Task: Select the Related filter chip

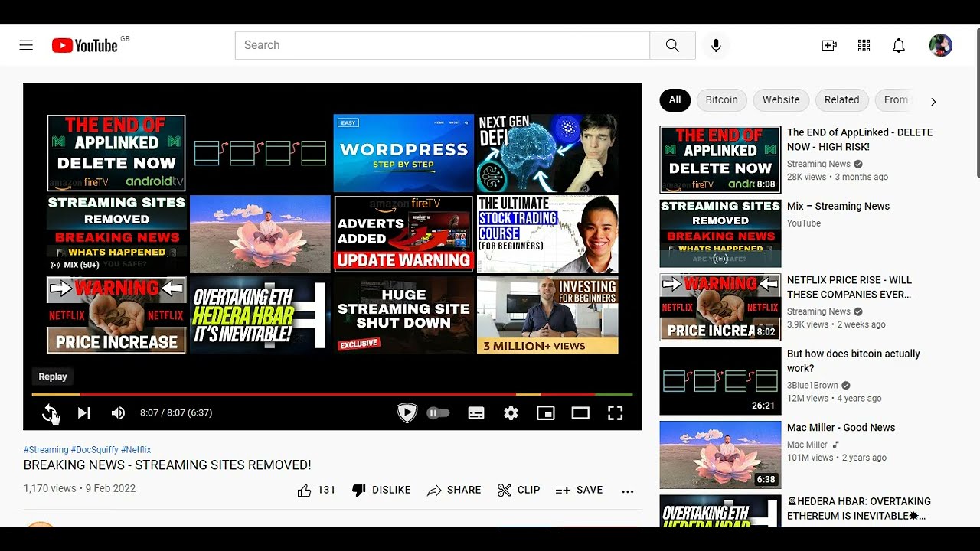Action: [841, 100]
